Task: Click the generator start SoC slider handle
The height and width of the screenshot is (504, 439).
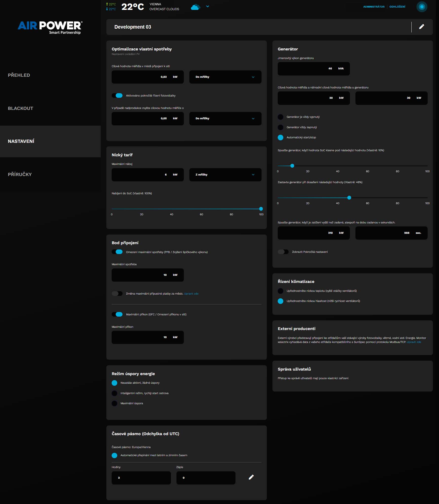Action: pyautogui.click(x=292, y=166)
